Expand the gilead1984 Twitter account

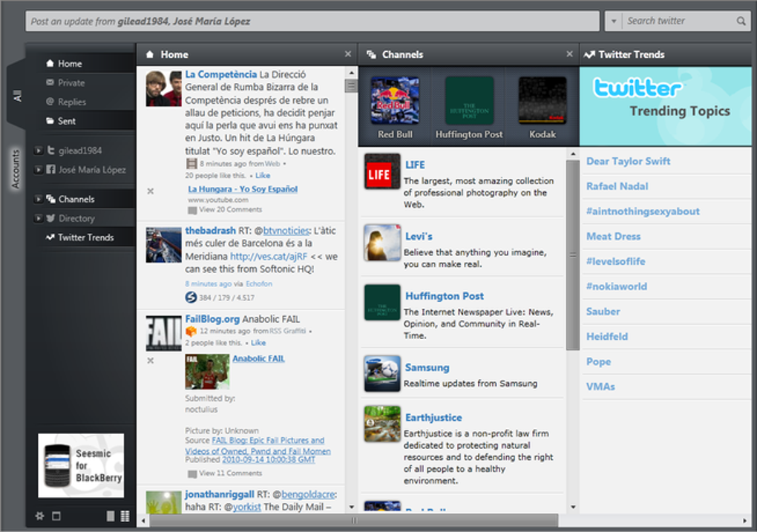(x=38, y=151)
